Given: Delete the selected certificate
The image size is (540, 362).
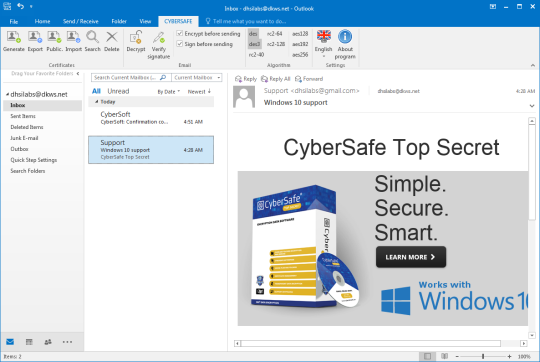Looking at the screenshot, I should (x=112, y=41).
